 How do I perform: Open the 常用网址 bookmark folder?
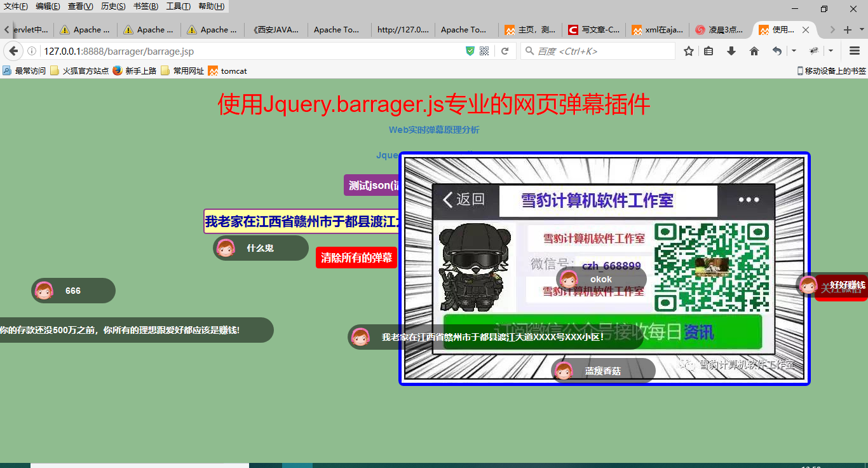182,71
